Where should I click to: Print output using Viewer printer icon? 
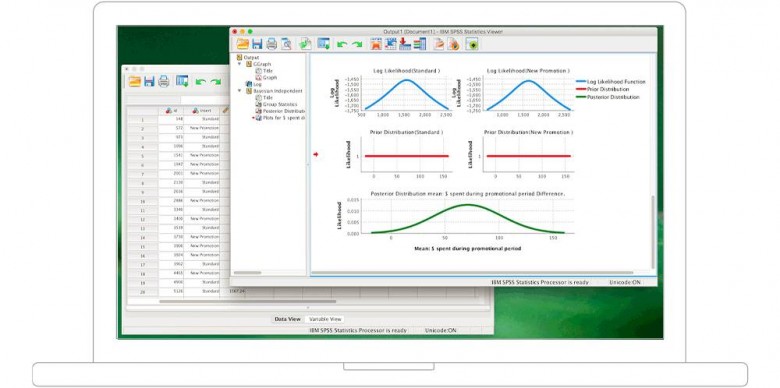[271, 44]
